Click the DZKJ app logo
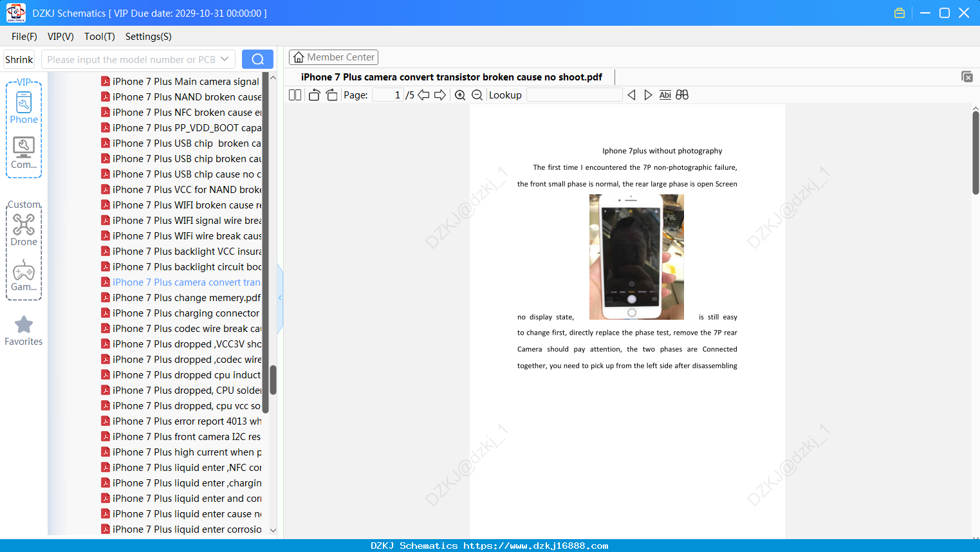This screenshot has height=552, width=980. (15, 13)
